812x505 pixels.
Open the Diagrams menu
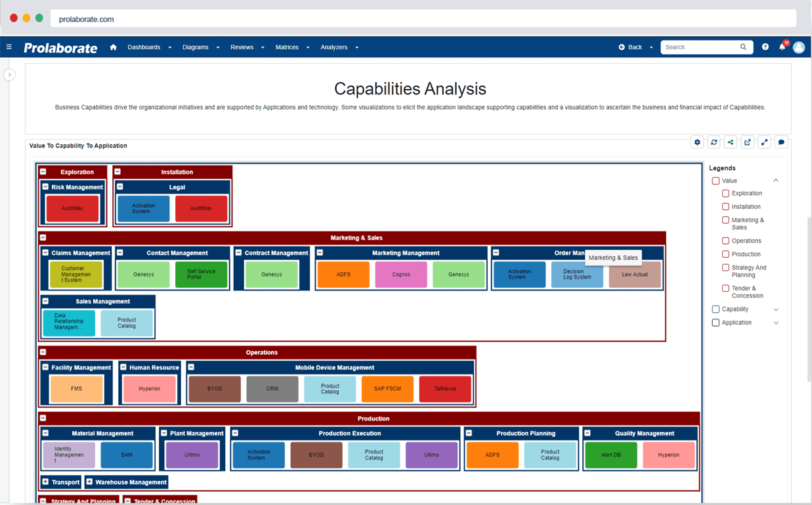coord(201,47)
